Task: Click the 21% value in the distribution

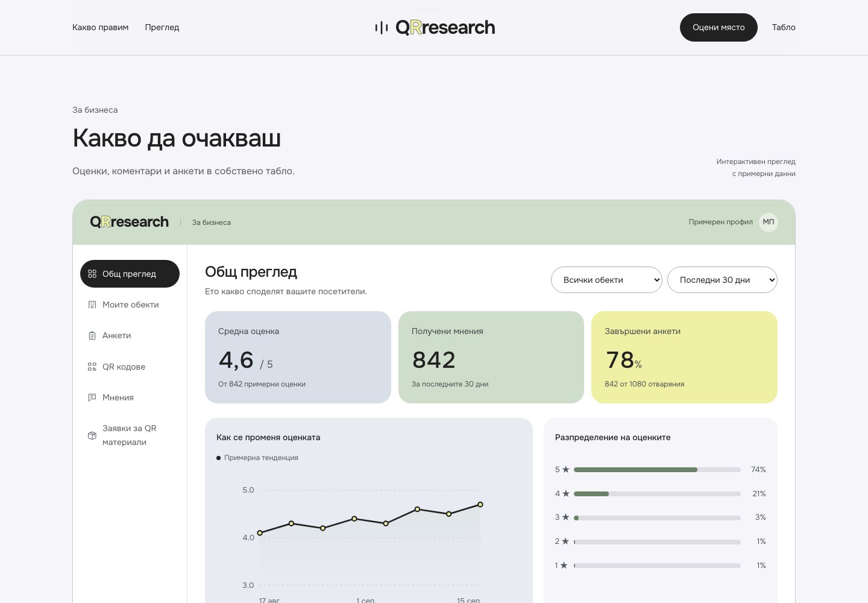Action: point(759,494)
